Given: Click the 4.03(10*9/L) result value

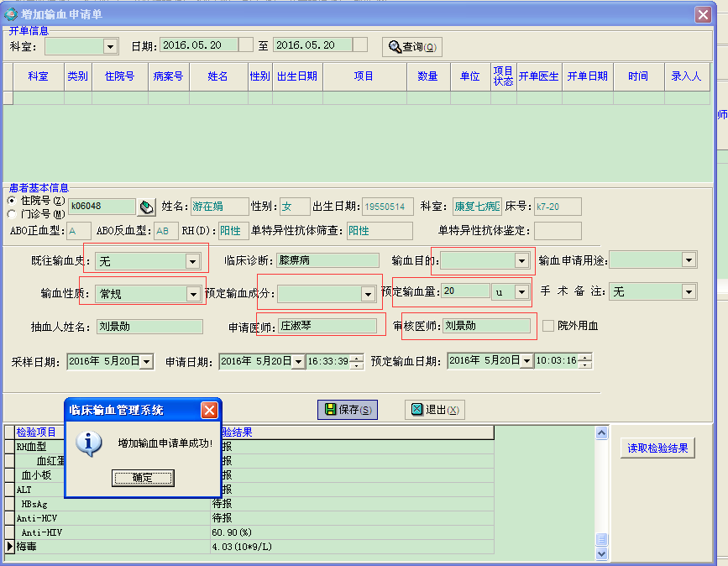Looking at the screenshot, I should [x=242, y=547].
